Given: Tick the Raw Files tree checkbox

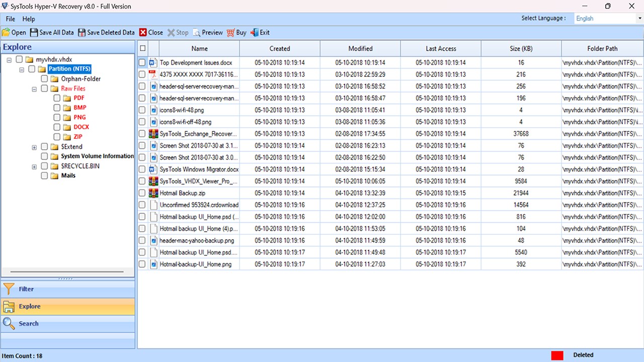Looking at the screenshot, I should [44, 88].
